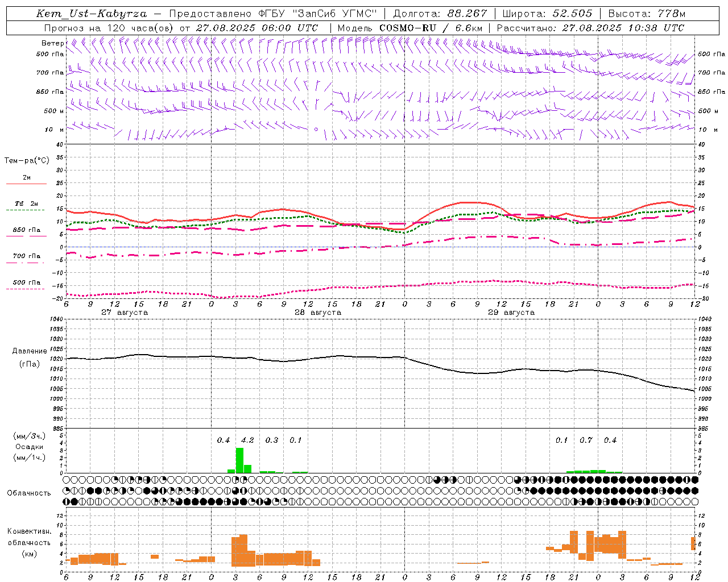Click the Высота: 778м field in the header

pos(647,14)
